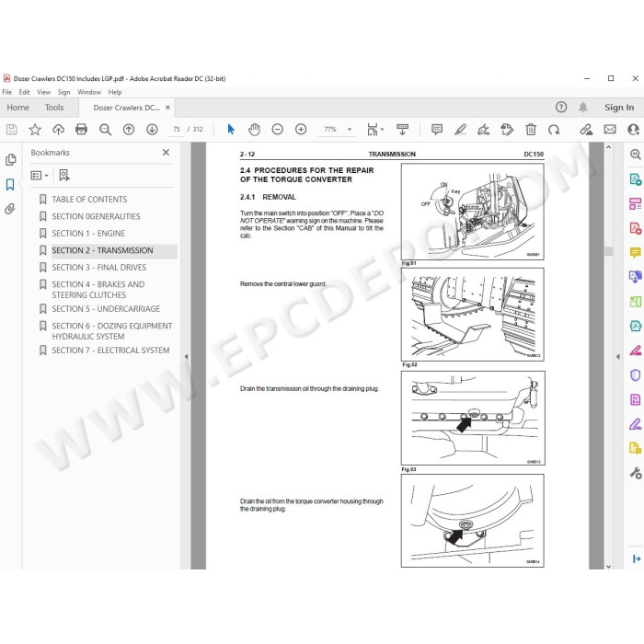Switch to the Home tab
This screenshot has width=644, height=644.
point(17,108)
